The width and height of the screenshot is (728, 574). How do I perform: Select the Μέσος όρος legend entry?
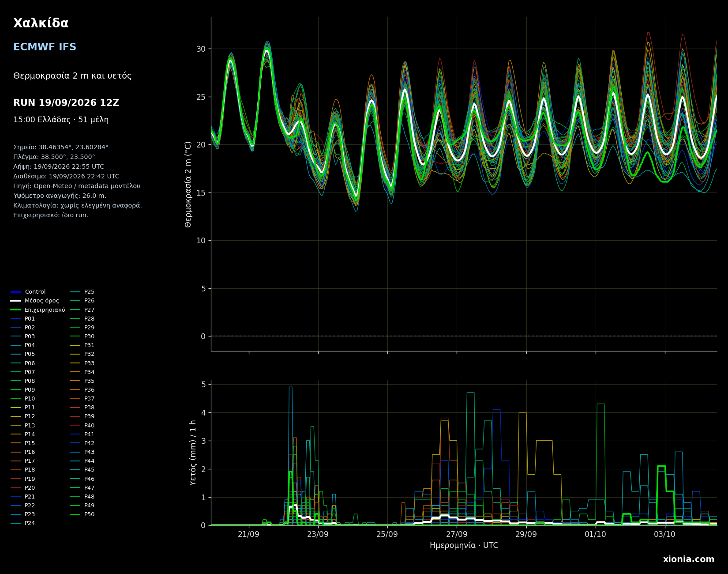(x=35, y=301)
